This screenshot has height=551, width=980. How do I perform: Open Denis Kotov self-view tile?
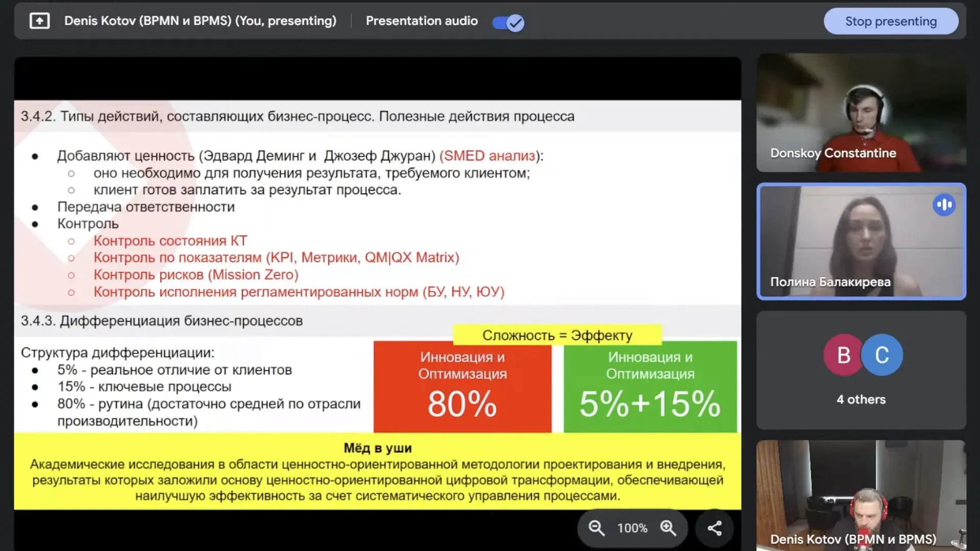(x=861, y=490)
